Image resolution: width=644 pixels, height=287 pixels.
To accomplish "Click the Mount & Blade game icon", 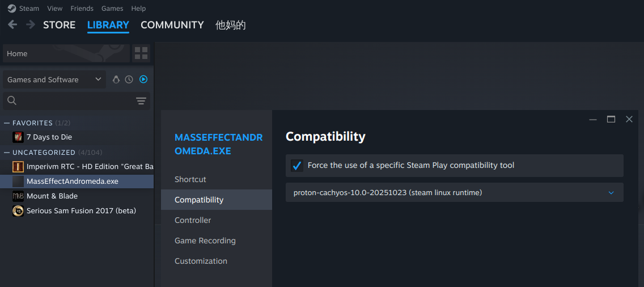I will point(18,196).
